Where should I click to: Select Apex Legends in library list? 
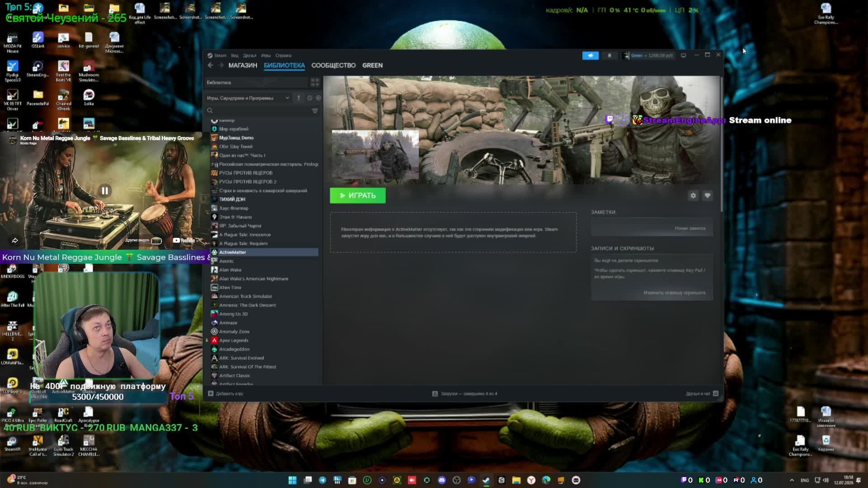click(x=265, y=341)
